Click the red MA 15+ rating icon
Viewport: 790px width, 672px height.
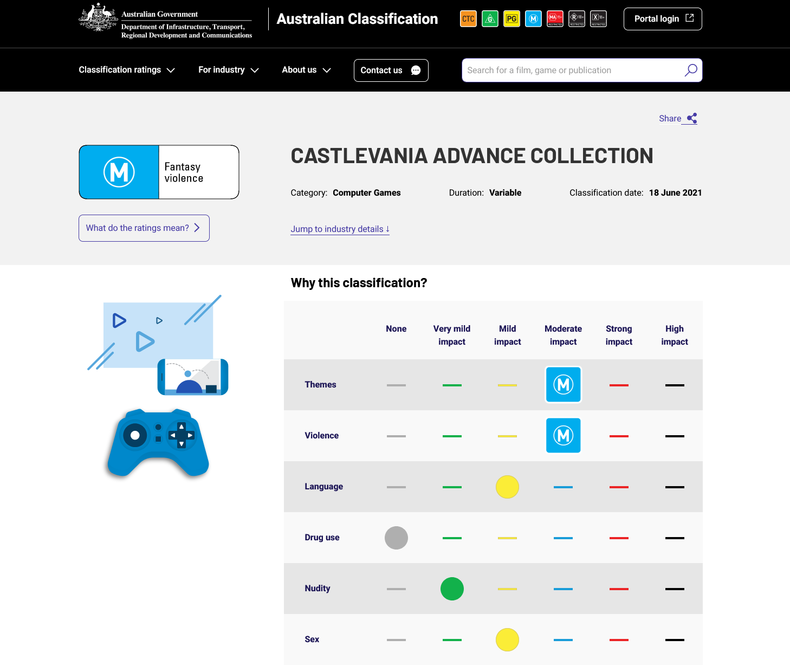point(555,19)
